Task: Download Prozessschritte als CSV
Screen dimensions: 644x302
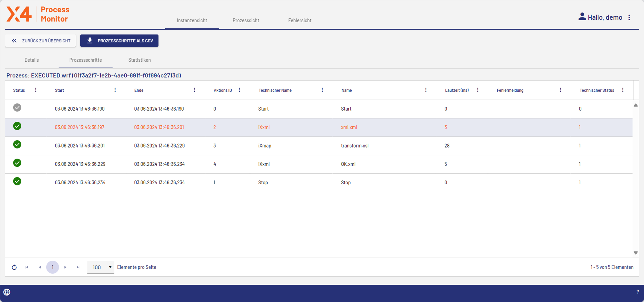Action: [119, 41]
